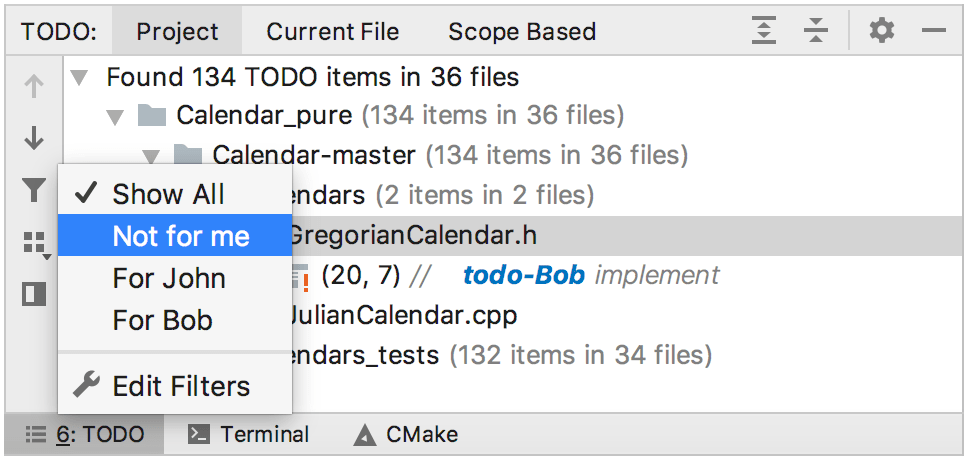Click the Collapse All icon
The width and height of the screenshot is (967, 463).
816,31
